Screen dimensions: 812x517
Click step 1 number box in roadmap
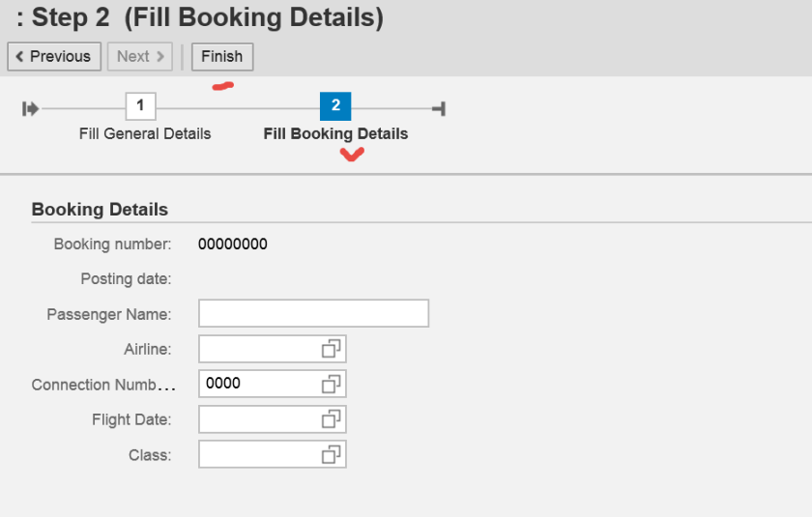pos(140,106)
